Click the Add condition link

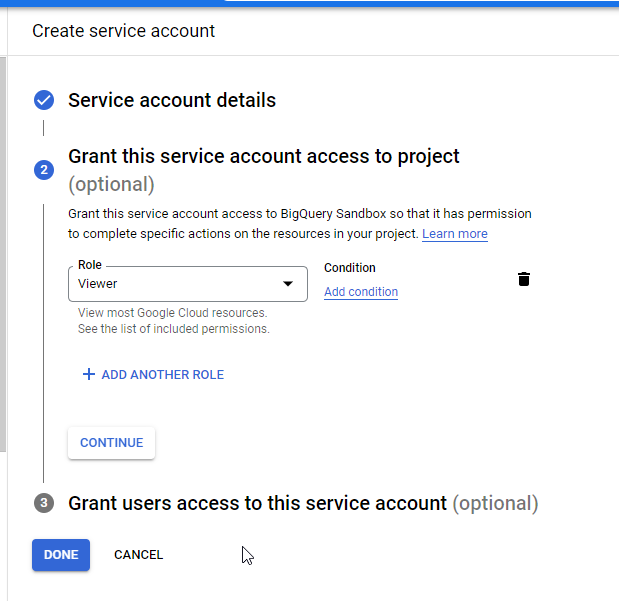(360, 292)
